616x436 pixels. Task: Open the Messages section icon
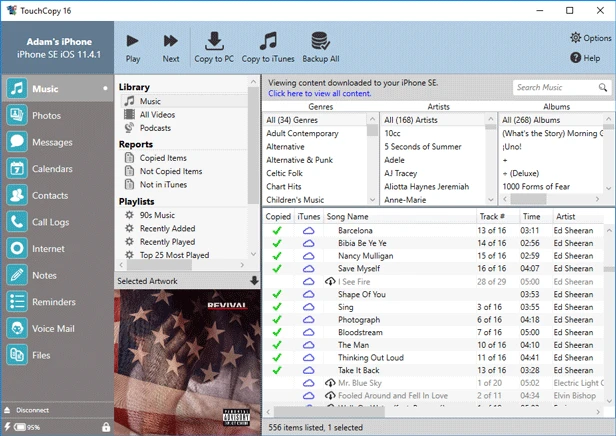point(17,141)
